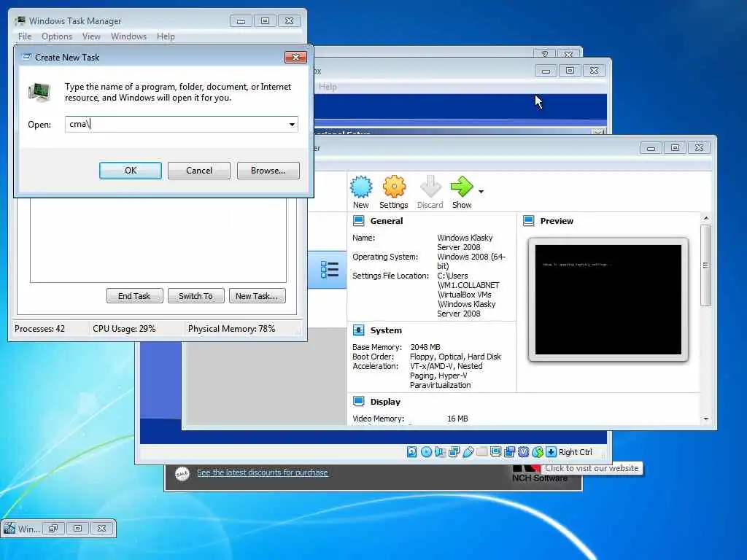This screenshot has width=747, height=560.
Task: Click New Task... button
Action: [x=257, y=296]
